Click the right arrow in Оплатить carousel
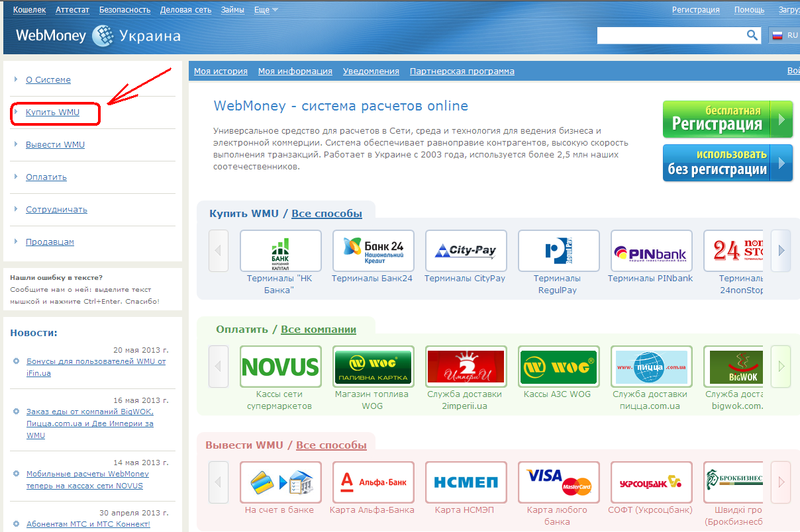 point(781,367)
